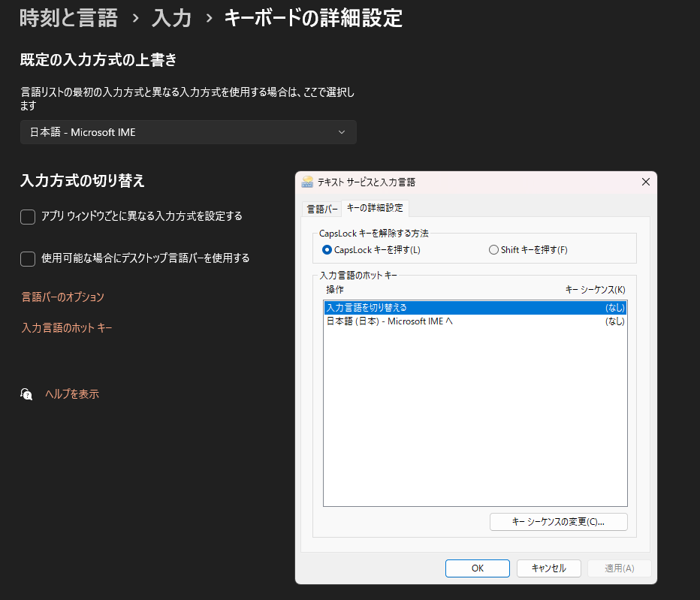Switch to the 言語バー tab

tap(321, 208)
